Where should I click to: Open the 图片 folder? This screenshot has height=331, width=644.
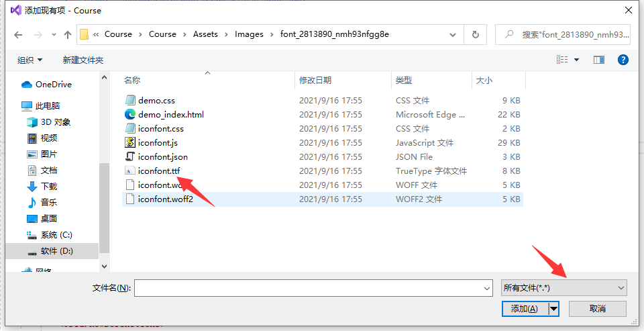[42, 154]
